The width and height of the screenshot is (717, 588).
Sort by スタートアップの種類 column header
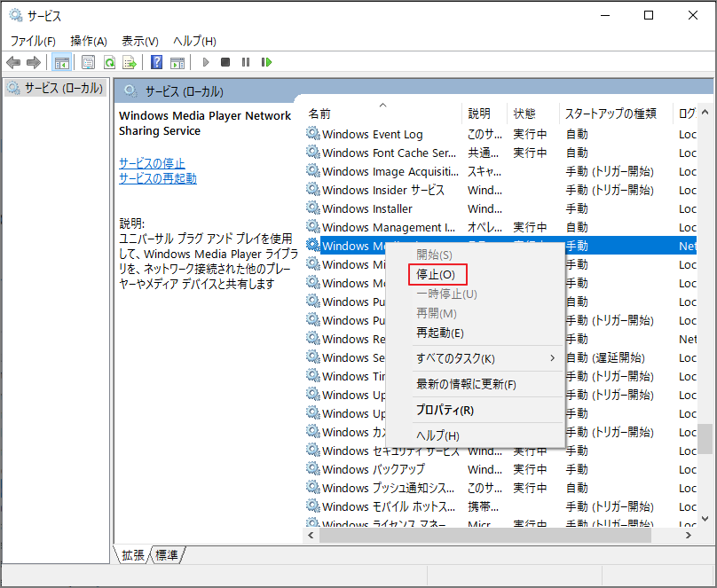[616, 114]
